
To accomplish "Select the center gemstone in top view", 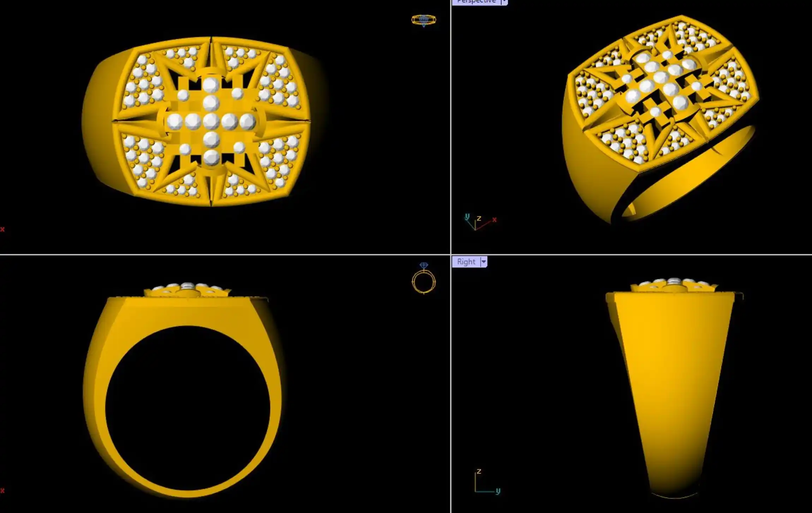I will [211, 122].
